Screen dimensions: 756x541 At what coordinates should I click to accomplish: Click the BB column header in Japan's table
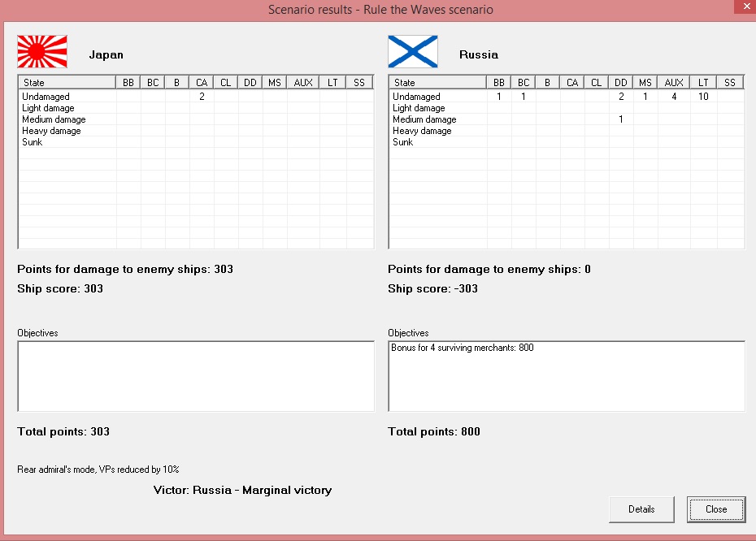(x=128, y=82)
